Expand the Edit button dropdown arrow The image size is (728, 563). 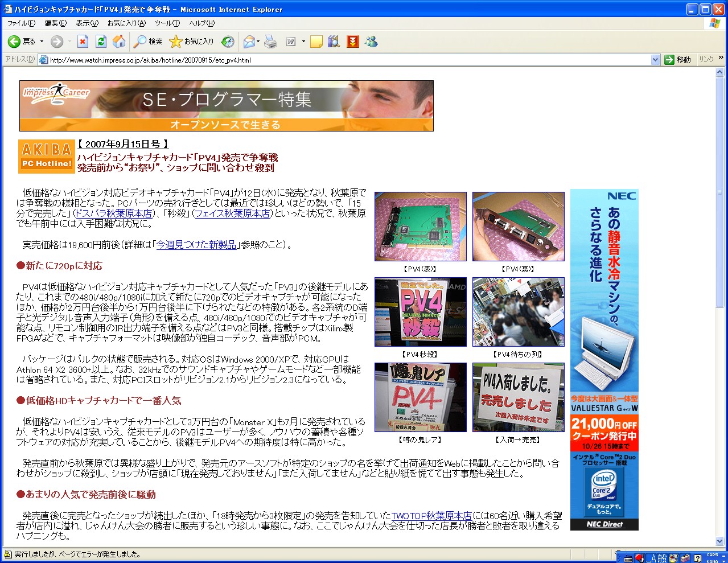click(x=303, y=42)
